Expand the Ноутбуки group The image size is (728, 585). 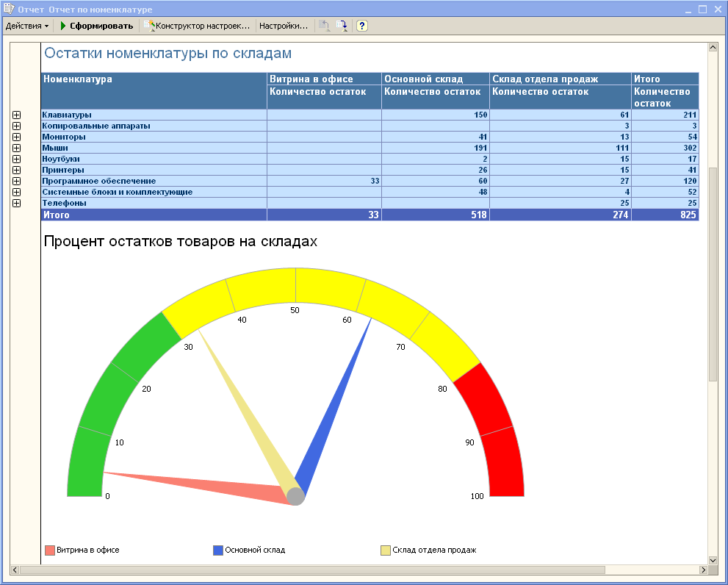17,159
